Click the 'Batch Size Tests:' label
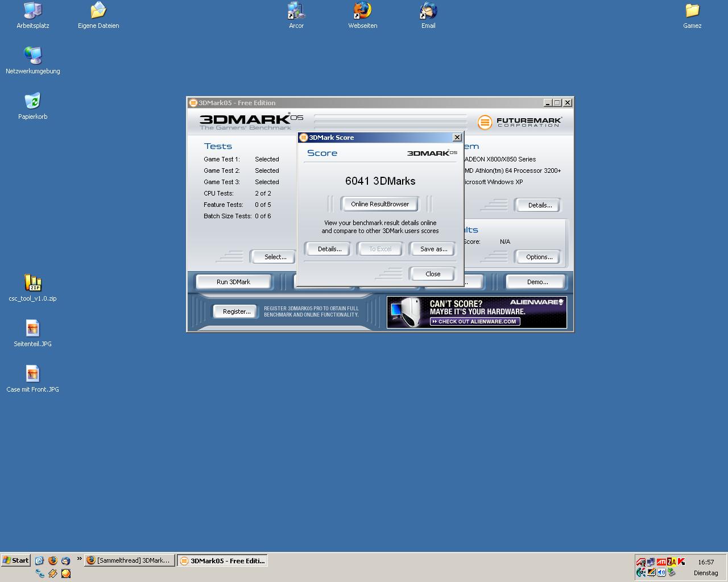 [227, 216]
